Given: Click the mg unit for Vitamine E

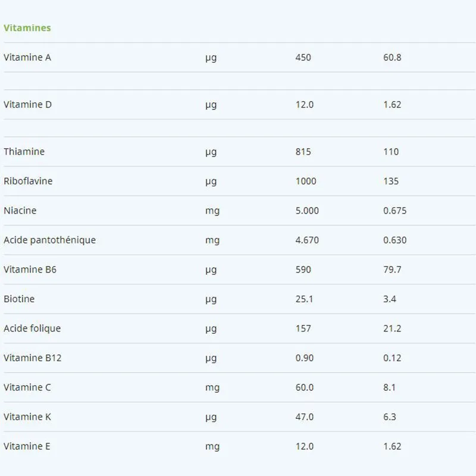Looking at the screenshot, I should pyautogui.click(x=212, y=447).
